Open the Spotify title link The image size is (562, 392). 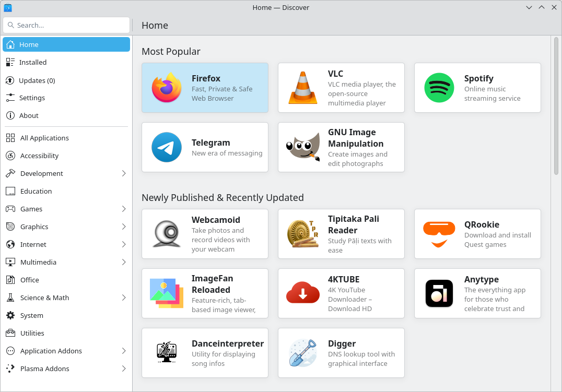[479, 78]
